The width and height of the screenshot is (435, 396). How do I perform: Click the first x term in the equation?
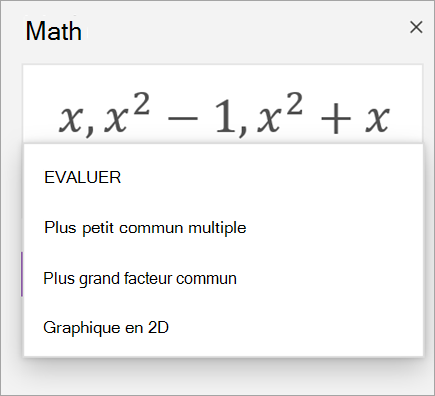pos(71,119)
